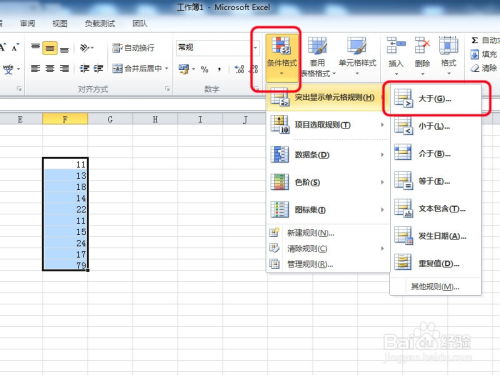Click the Fill (填充) icon
This screenshot has width=500, height=375.
click(x=475, y=54)
